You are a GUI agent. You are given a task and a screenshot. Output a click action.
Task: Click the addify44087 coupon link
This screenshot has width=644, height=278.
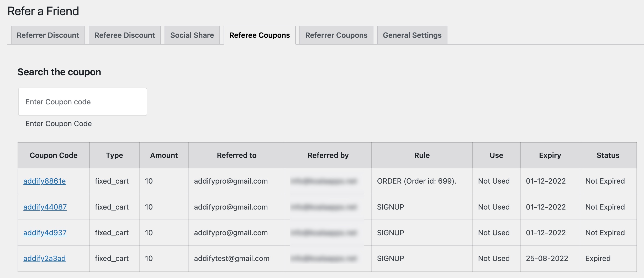(45, 207)
